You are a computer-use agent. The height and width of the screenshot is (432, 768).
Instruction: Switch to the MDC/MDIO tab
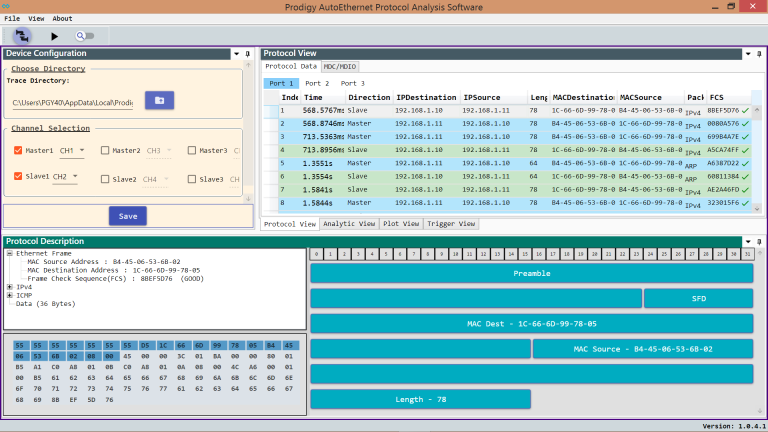point(340,67)
